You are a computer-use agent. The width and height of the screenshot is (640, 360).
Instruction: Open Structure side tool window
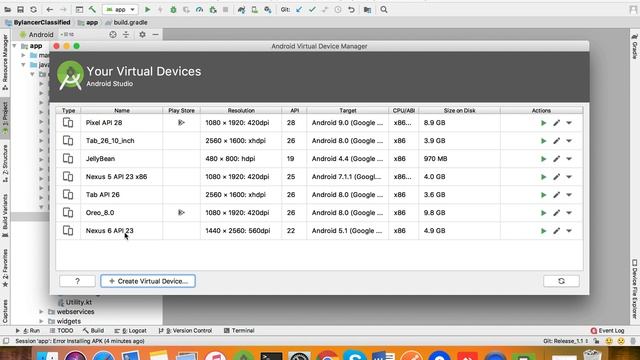pyautogui.click(x=5, y=163)
